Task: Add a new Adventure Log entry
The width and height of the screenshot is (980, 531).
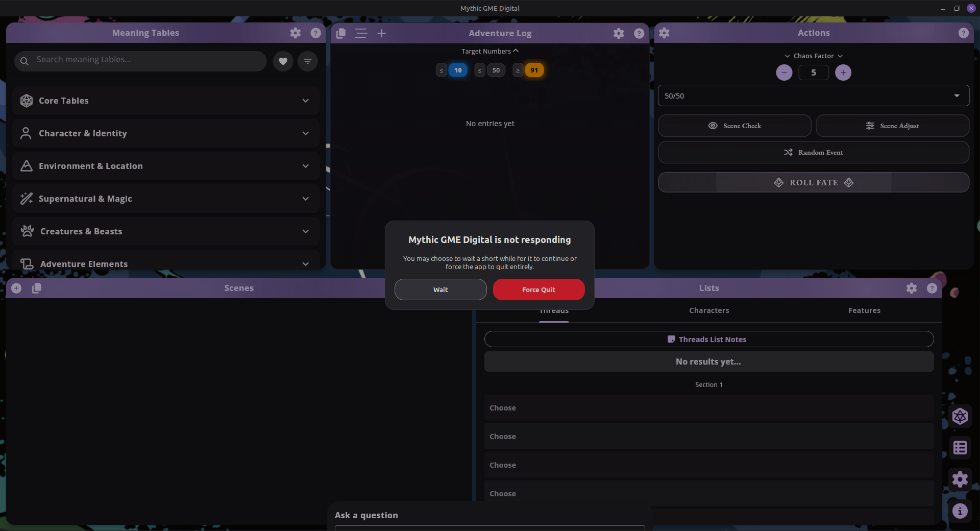Action: pos(381,33)
